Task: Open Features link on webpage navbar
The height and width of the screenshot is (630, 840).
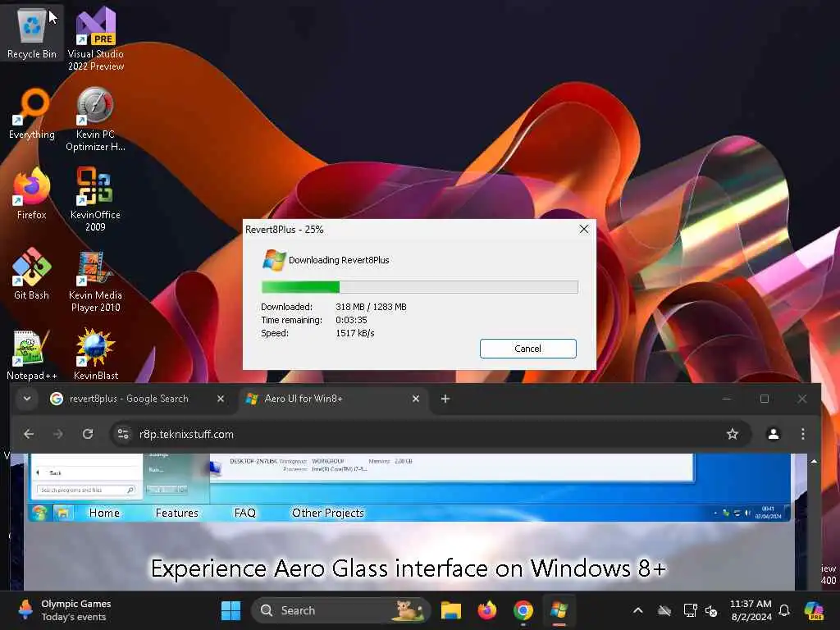Action: click(x=177, y=514)
